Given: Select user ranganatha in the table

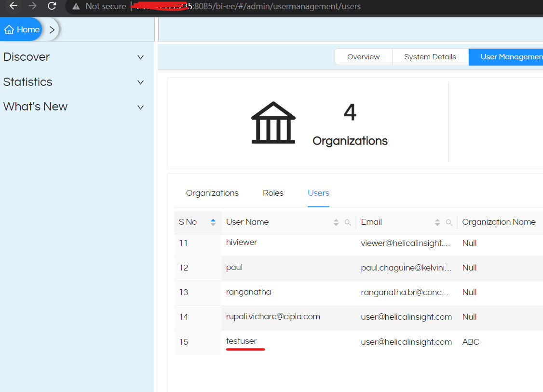Looking at the screenshot, I should pyautogui.click(x=248, y=292).
